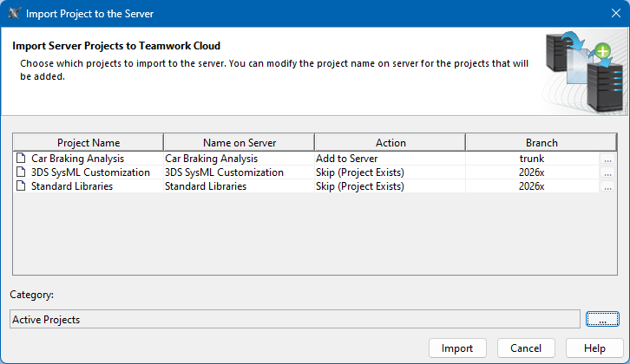Screen dimensions: 630x364
Task: Click the Action column header
Action: tap(390, 143)
